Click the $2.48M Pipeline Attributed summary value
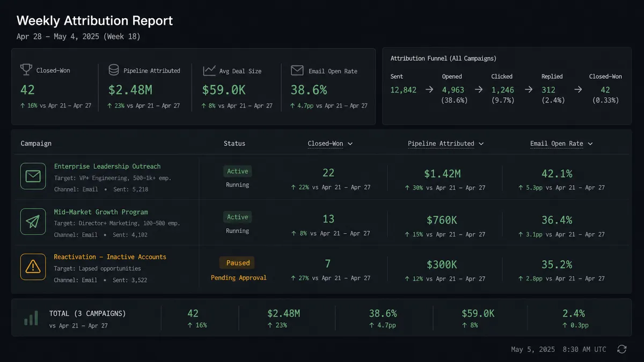The image size is (644, 362). click(129, 90)
